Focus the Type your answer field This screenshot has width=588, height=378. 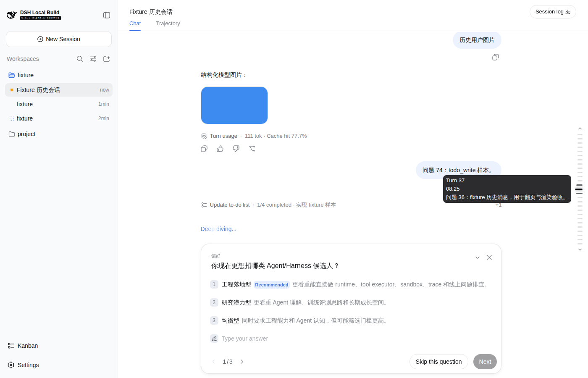(351, 339)
